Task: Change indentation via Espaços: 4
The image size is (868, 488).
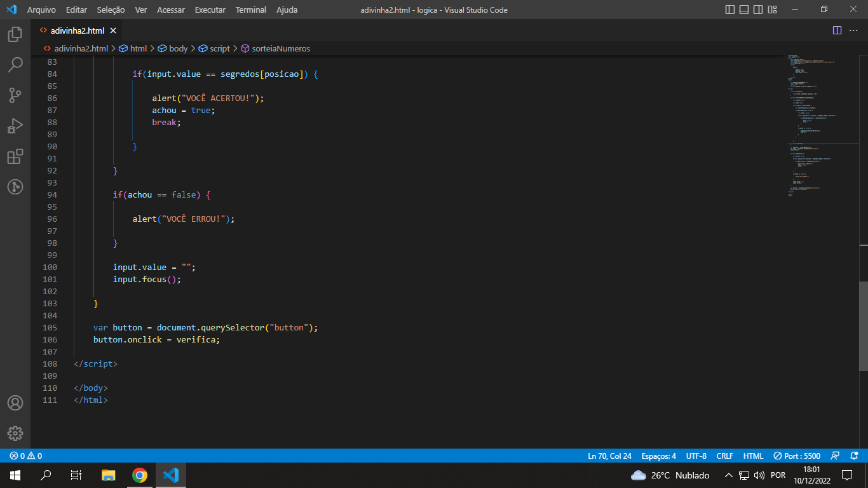Action: (658, 456)
